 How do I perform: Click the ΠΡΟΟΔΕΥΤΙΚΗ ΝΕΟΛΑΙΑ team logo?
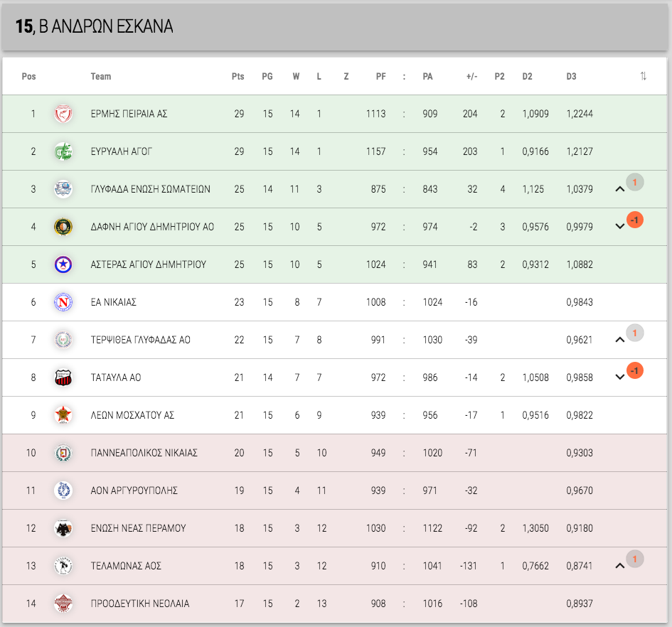tap(63, 604)
